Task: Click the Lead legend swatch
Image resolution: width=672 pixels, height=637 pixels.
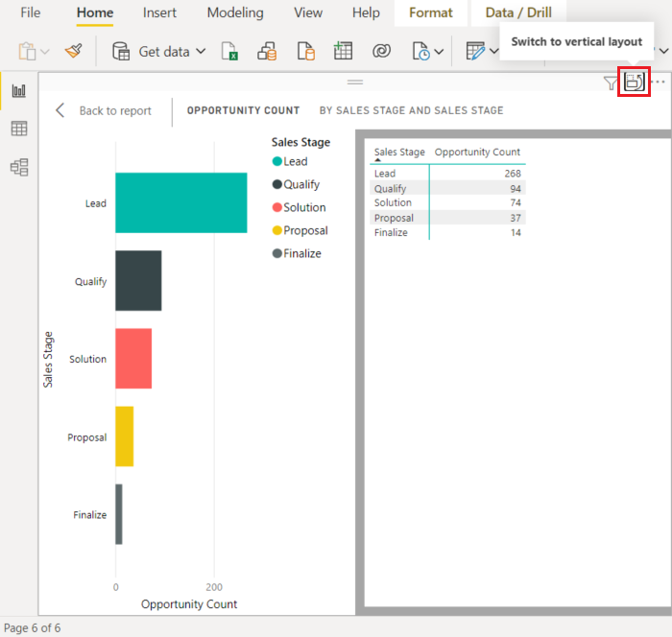Action: (276, 161)
